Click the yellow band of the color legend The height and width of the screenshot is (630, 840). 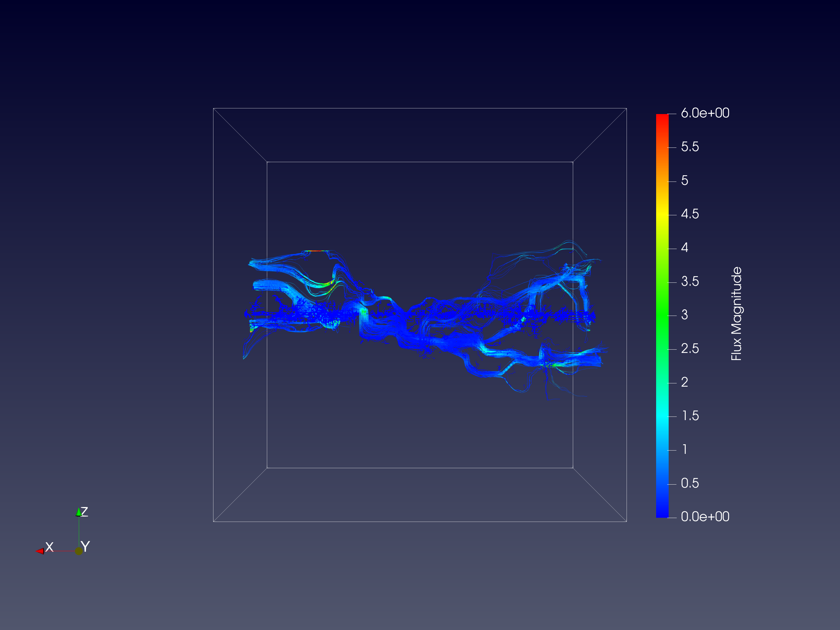pyautogui.click(x=662, y=215)
